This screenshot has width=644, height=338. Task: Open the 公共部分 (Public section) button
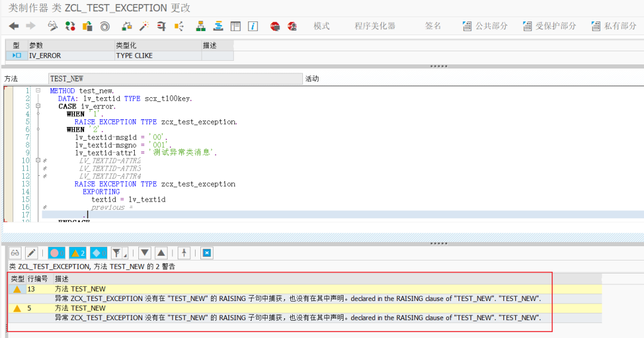pos(485,26)
